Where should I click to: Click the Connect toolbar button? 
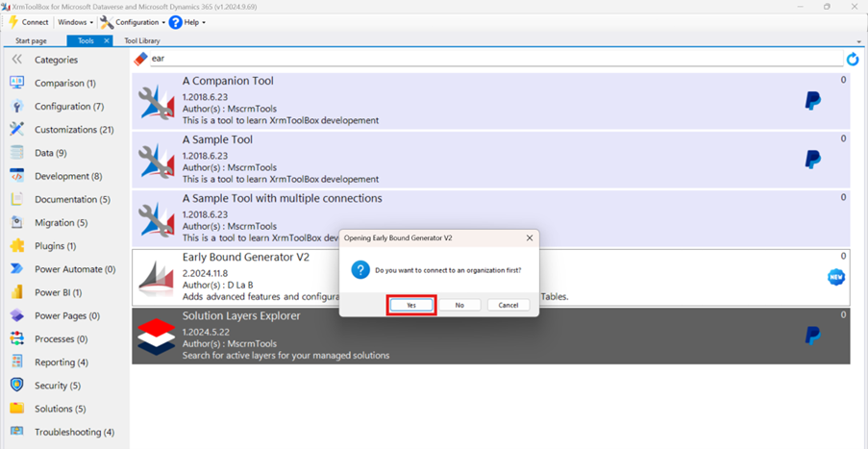[x=29, y=22]
